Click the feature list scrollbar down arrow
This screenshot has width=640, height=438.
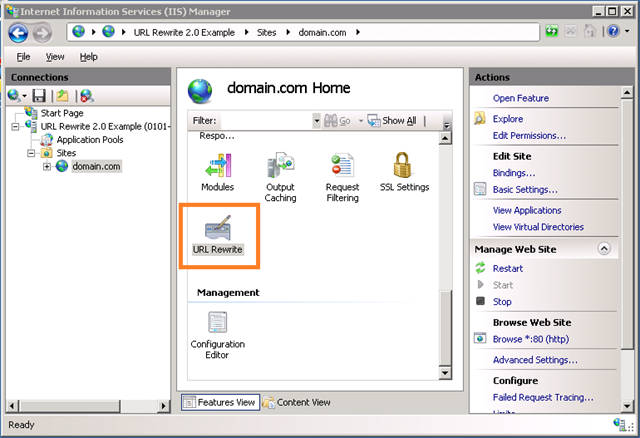pos(445,373)
